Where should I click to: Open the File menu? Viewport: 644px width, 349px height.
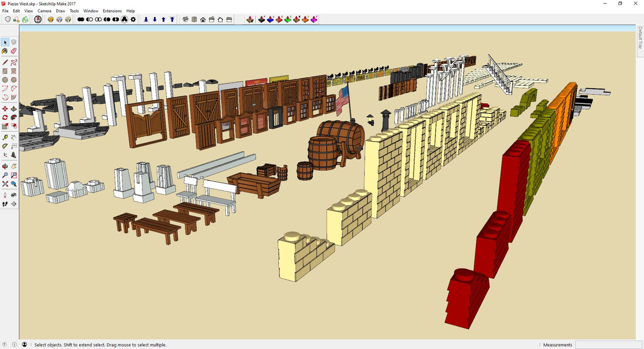(x=5, y=11)
